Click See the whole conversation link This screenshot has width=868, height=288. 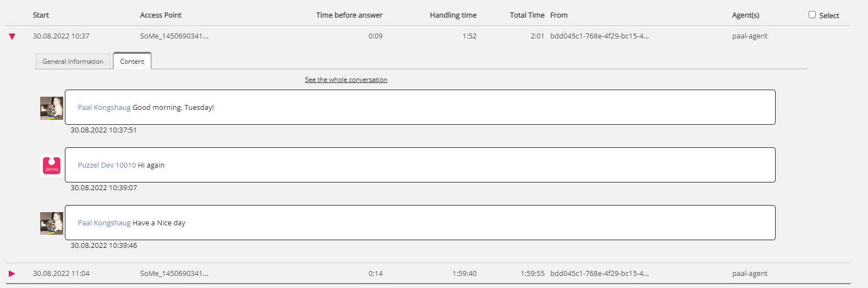click(346, 80)
